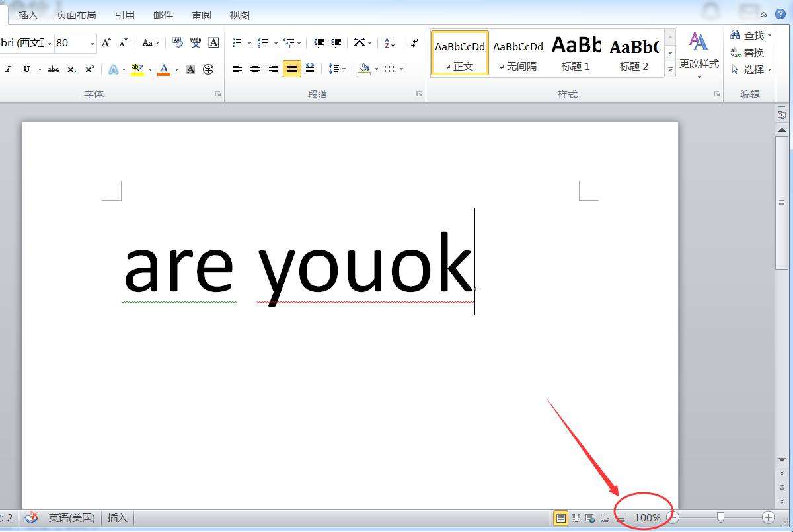This screenshot has width=793, height=532.
Task: Toggle strikethrough (abc) formatting
Action: [x=54, y=69]
